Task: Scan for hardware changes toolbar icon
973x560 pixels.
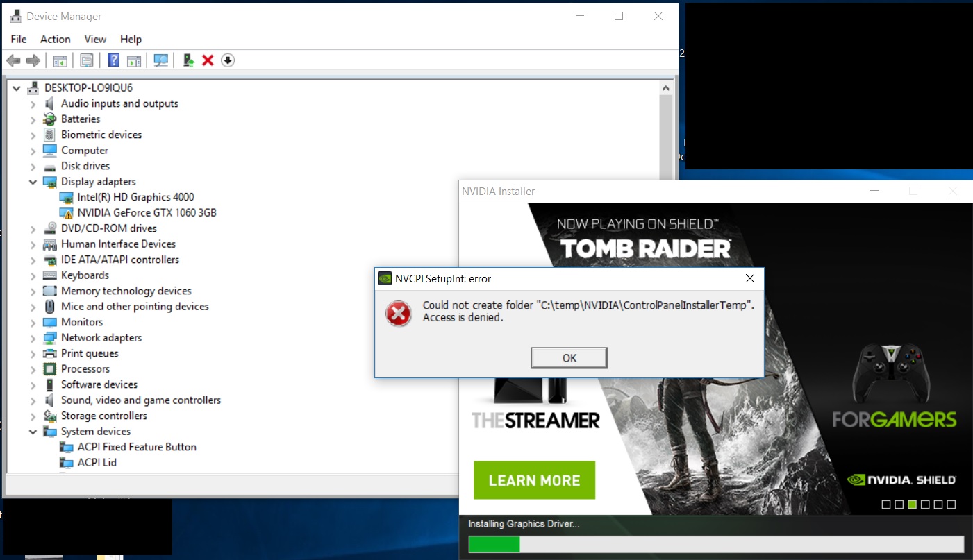Action: [x=161, y=60]
